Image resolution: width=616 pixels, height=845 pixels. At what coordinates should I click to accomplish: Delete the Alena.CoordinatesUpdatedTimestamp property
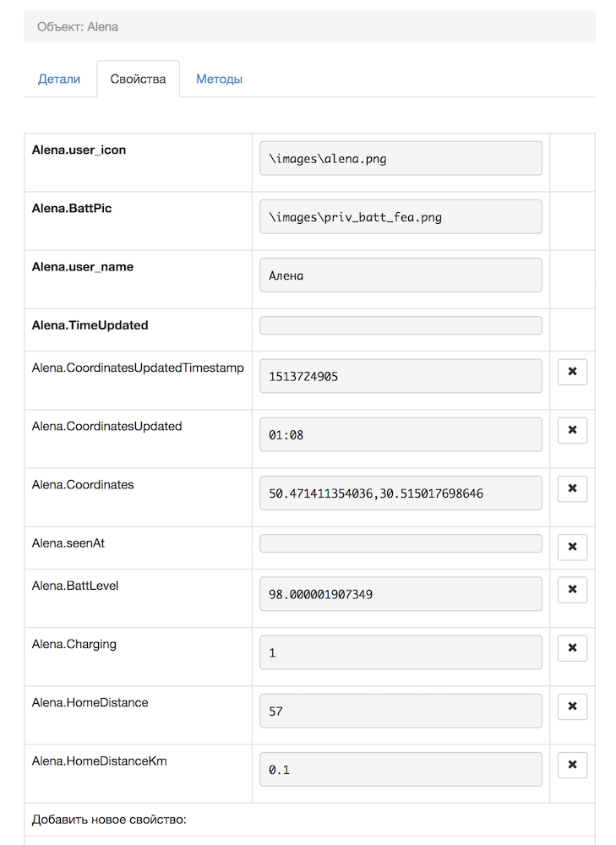(x=572, y=372)
